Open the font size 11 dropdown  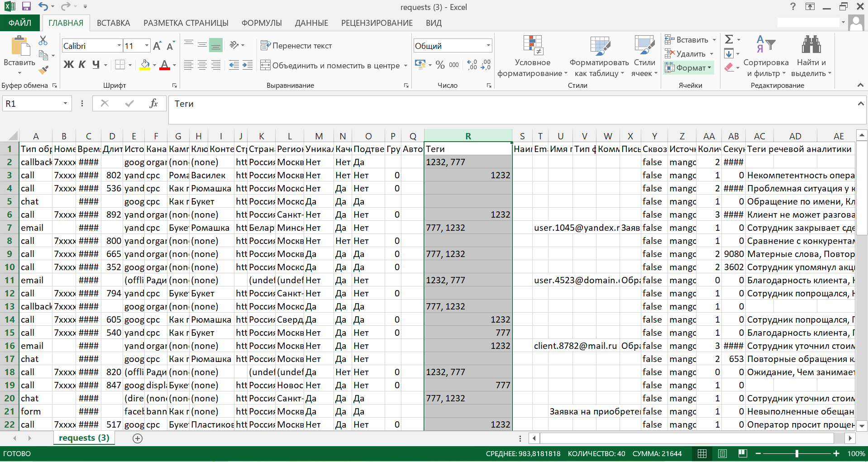click(x=147, y=46)
